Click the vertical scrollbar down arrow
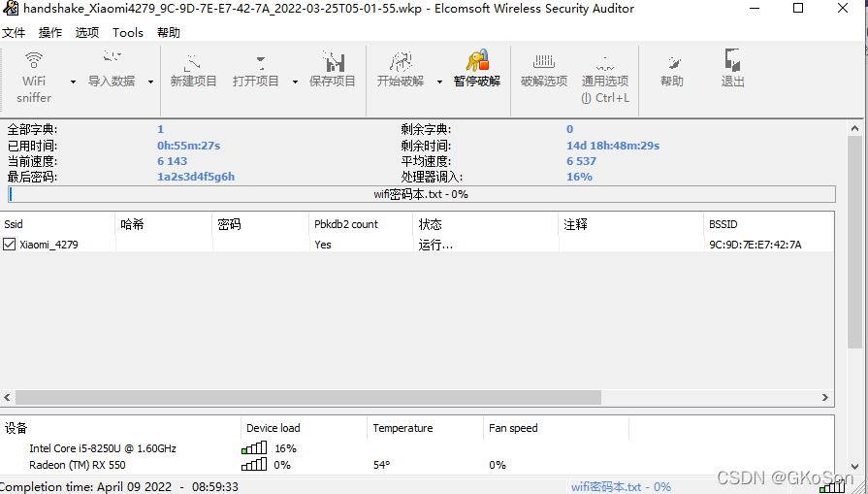 [x=855, y=467]
